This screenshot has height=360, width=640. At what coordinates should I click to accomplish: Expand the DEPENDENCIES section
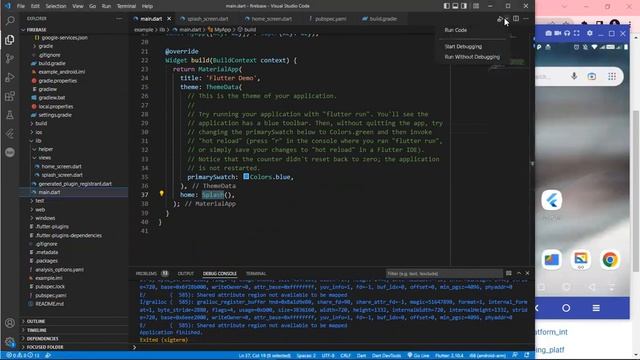tap(42, 339)
